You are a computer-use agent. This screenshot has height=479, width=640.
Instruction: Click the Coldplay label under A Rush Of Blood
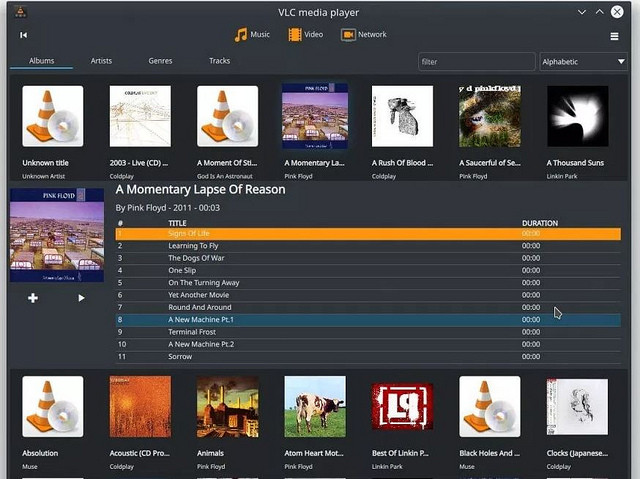point(384,176)
